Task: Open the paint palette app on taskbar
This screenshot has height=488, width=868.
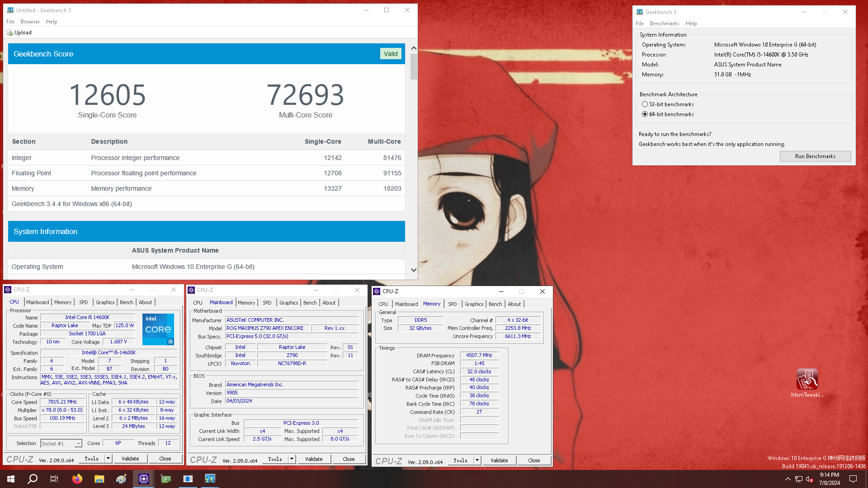Action: 121,479
